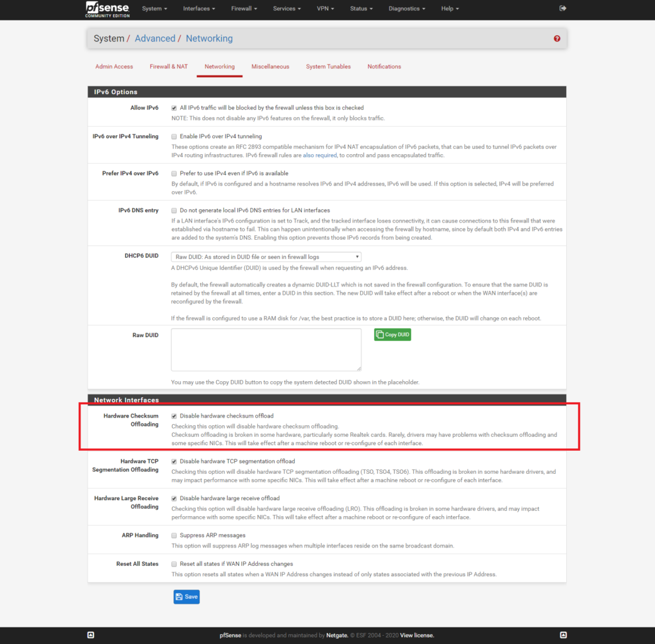The image size is (655, 644).
Task: Click the logout icon in top bar
Action: [x=563, y=8]
